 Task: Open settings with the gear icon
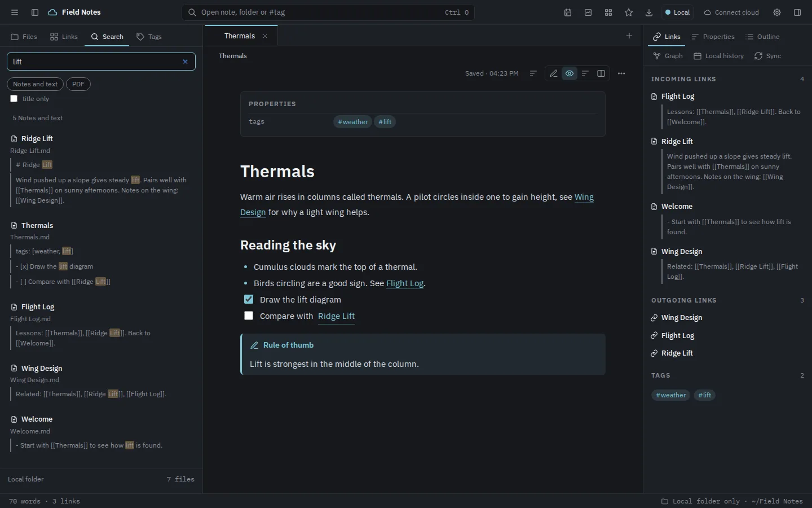777,12
